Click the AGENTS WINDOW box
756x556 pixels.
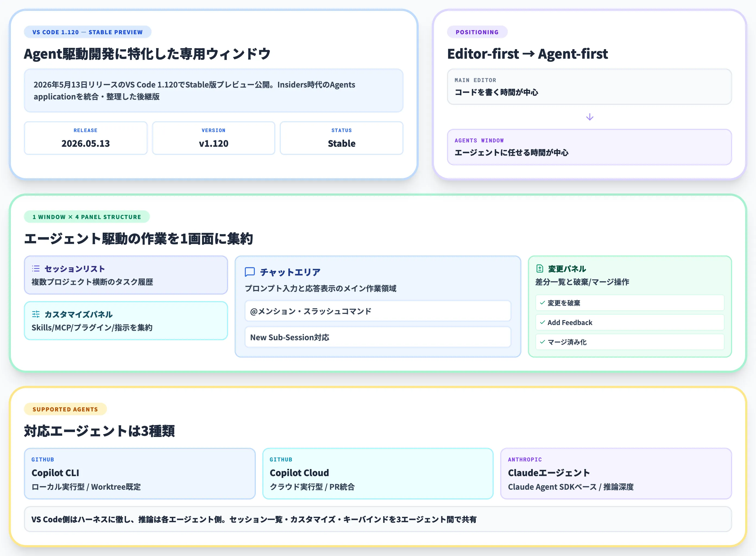click(589, 147)
